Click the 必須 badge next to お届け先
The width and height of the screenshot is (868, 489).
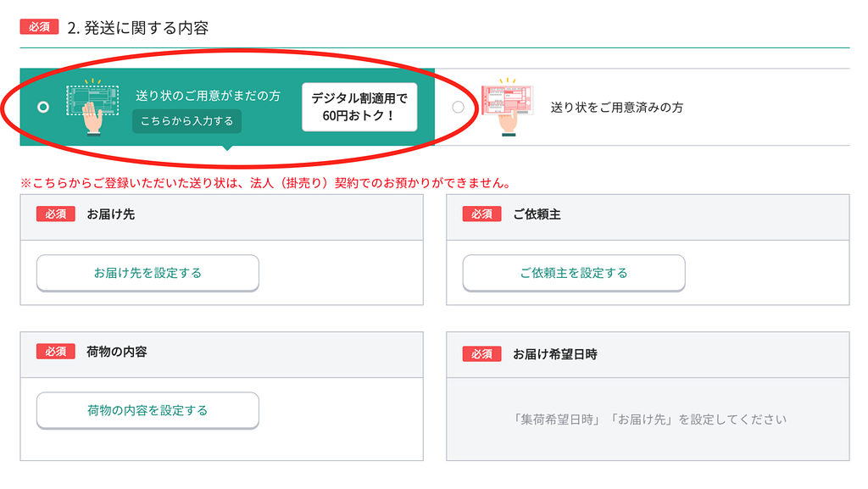click(x=55, y=214)
